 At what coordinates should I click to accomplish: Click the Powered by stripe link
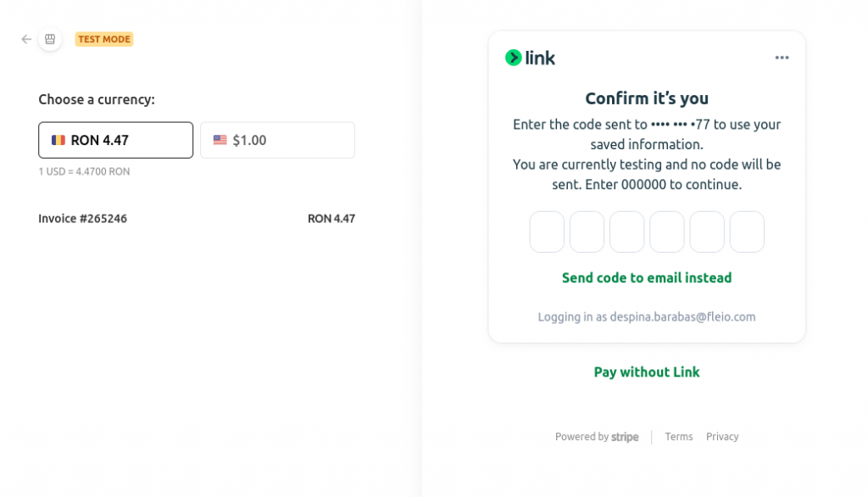point(597,437)
